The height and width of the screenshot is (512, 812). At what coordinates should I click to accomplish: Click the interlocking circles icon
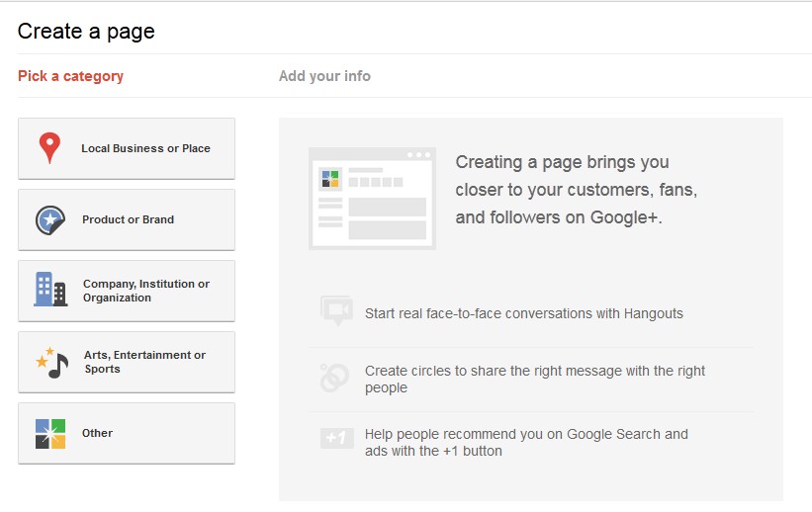point(334,378)
